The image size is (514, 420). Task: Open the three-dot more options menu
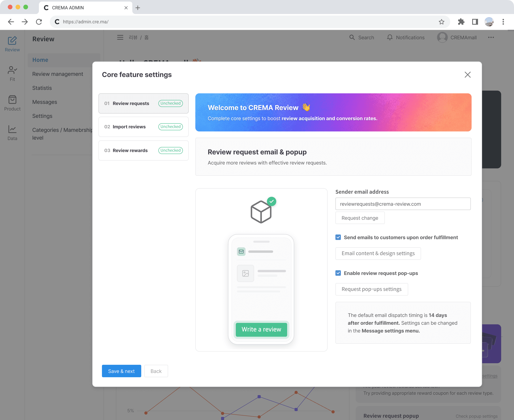(x=491, y=38)
